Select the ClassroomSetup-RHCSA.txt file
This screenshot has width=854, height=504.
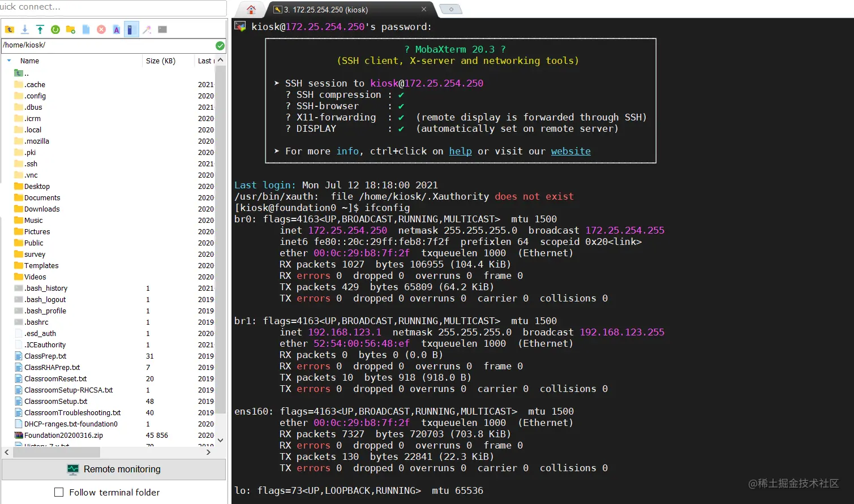click(63, 390)
